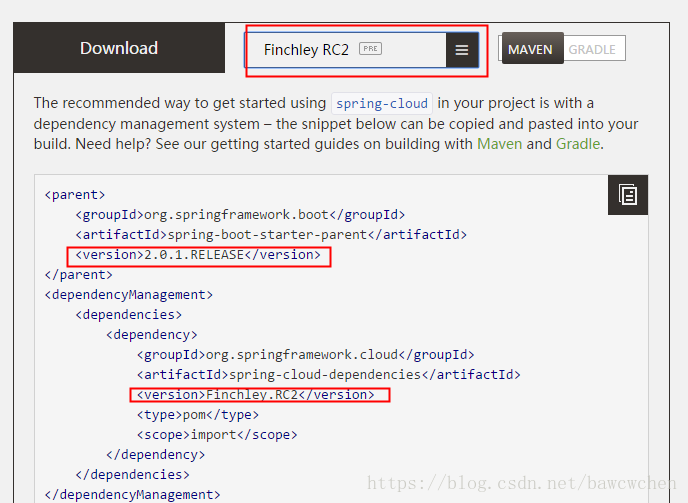Click the opening <dependencyManagement> tag line
Screen dimensions: 688x503
click(129, 295)
